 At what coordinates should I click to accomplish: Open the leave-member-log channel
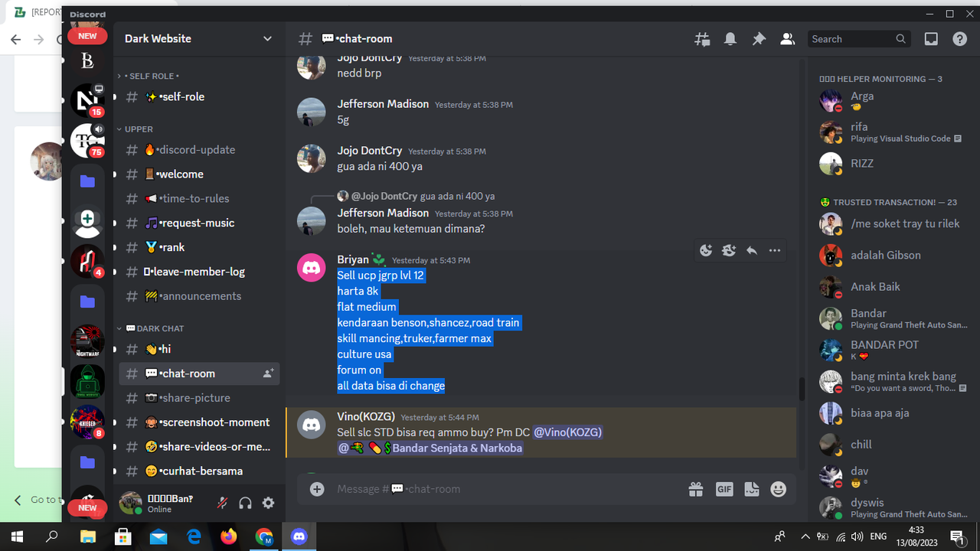(199, 272)
